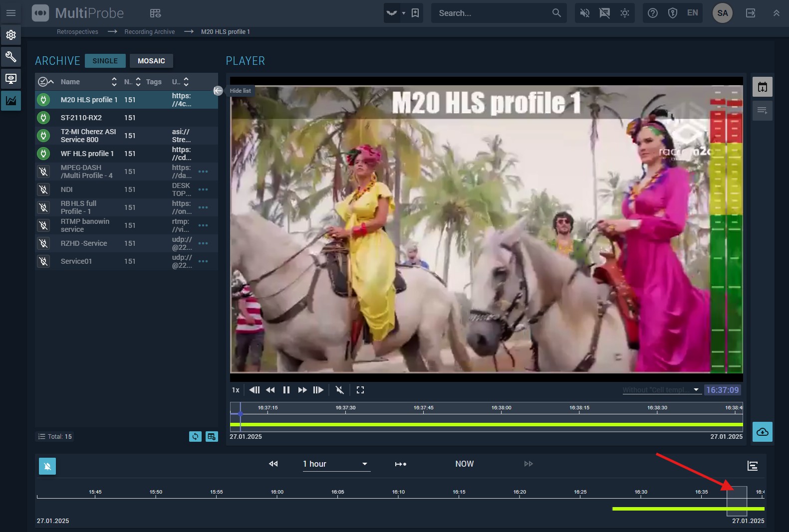The width and height of the screenshot is (789, 532).
Task: Open the 1 hour timeline range dropdown
Action: point(335,464)
